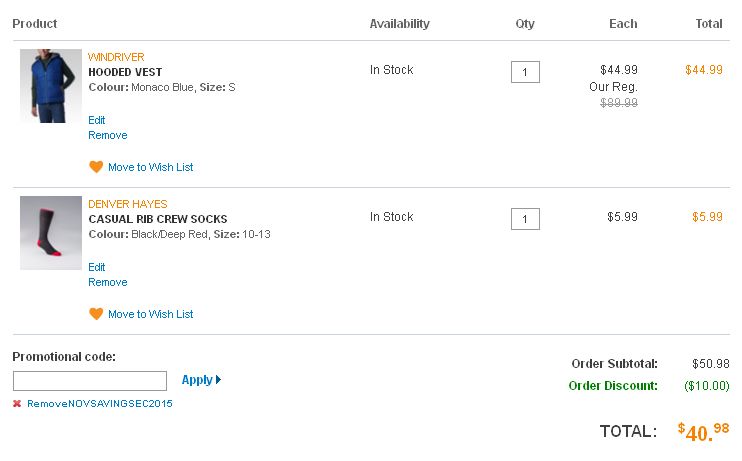Open the DENVER HAYES brand link

[x=128, y=204]
